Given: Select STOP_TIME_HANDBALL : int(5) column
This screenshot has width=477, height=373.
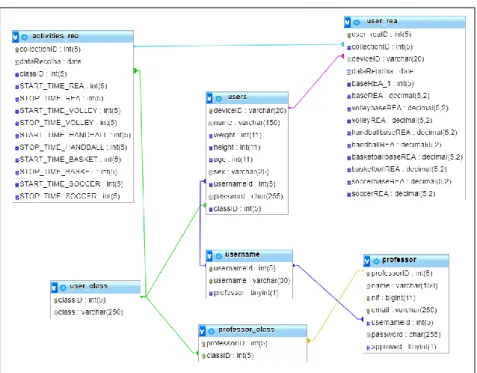Looking at the screenshot, I should 71,147.
